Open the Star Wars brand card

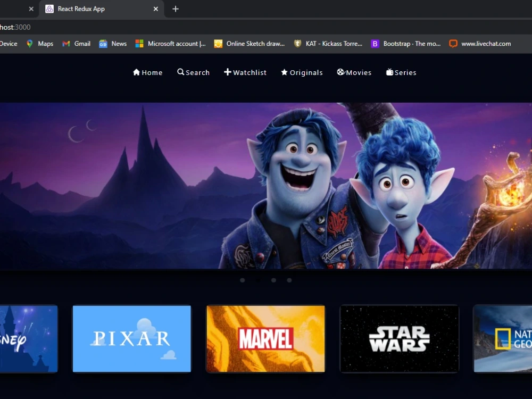[x=400, y=338]
